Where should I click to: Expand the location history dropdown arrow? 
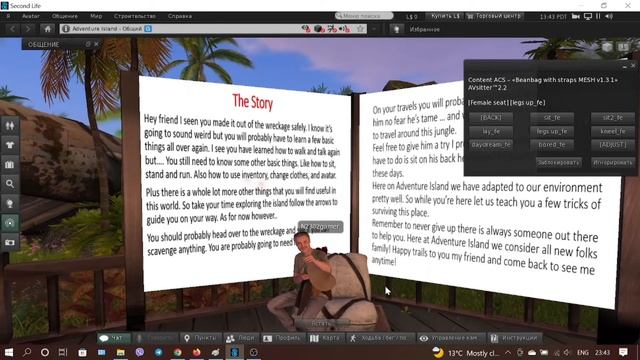(x=374, y=29)
